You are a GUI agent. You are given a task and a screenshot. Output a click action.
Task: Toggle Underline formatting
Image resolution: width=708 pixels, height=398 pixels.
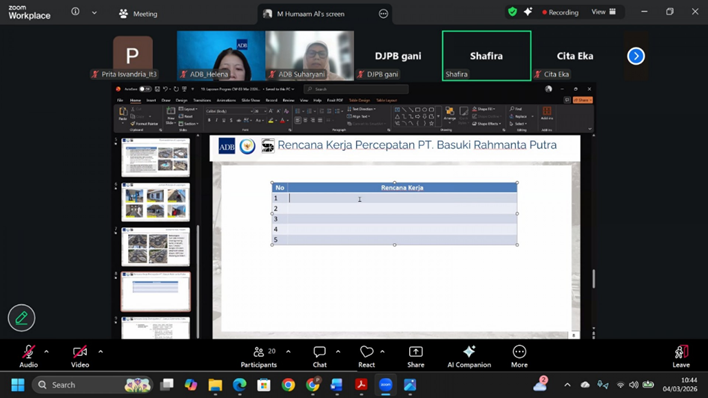point(224,121)
